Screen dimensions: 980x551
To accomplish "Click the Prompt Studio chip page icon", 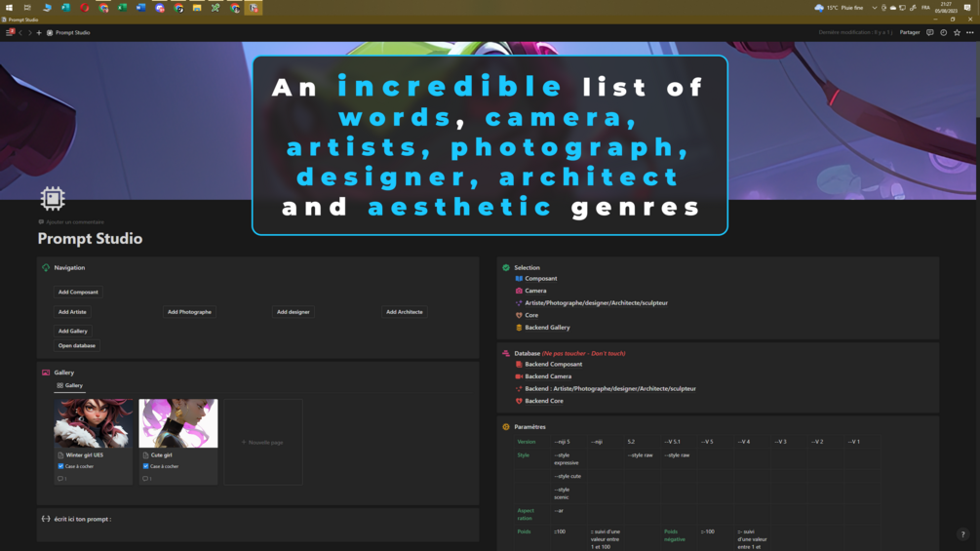I will (x=53, y=198).
